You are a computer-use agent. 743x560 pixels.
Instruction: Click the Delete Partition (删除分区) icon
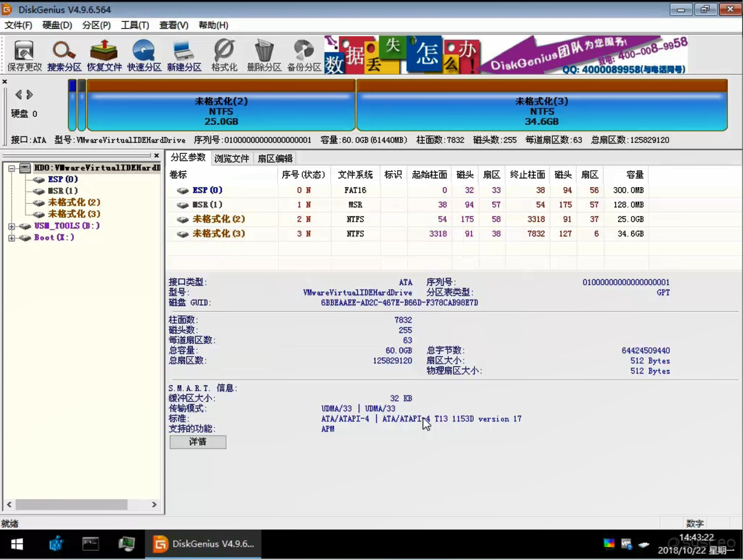[x=264, y=55]
